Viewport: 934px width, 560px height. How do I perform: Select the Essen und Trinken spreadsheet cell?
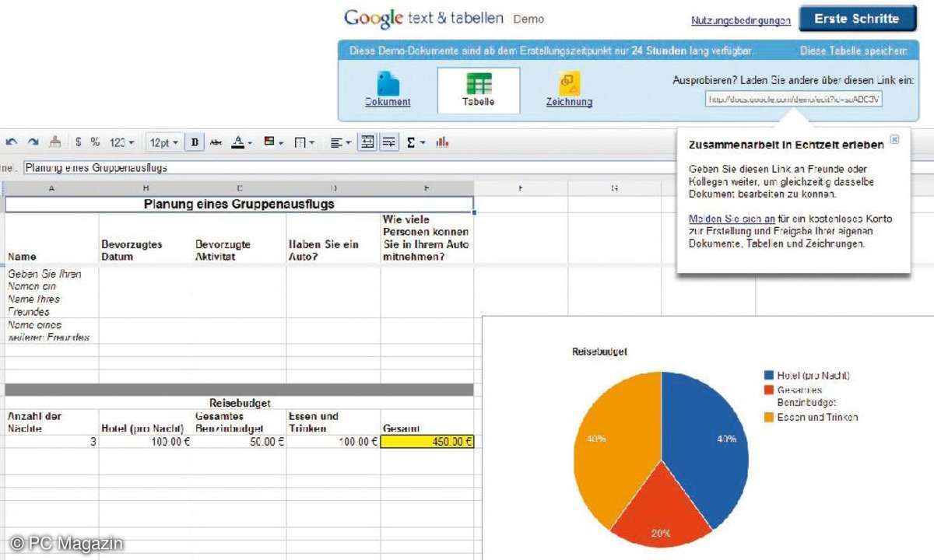coord(333,422)
